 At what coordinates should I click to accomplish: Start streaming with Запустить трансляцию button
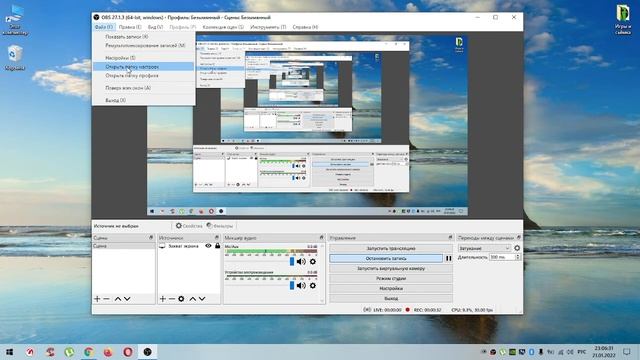tap(391, 248)
